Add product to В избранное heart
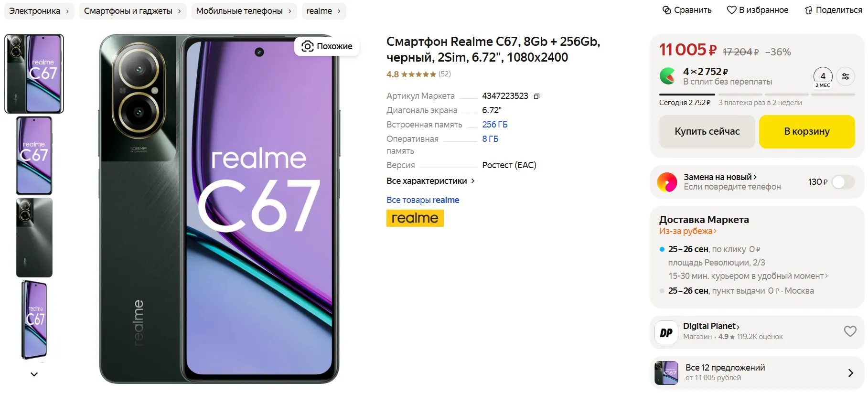The image size is (868, 393). [731, 10]
